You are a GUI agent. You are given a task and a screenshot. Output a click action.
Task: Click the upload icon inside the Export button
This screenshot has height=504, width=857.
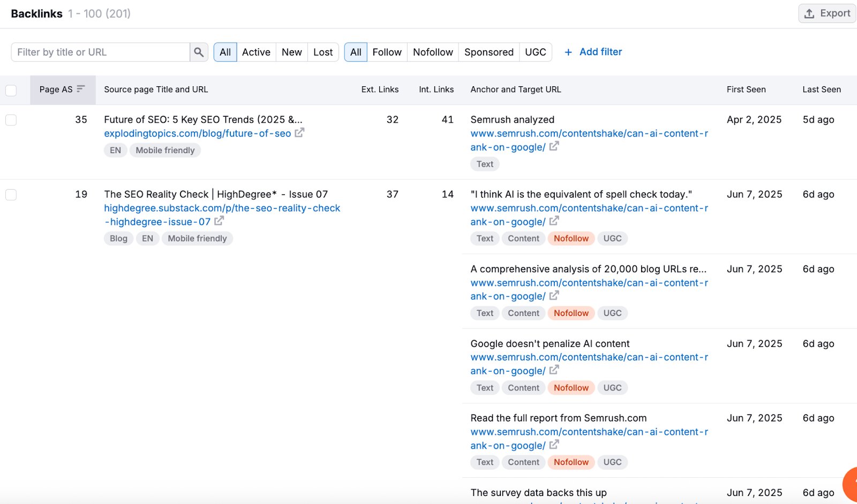pyautogui.click(x=809, y=13)
